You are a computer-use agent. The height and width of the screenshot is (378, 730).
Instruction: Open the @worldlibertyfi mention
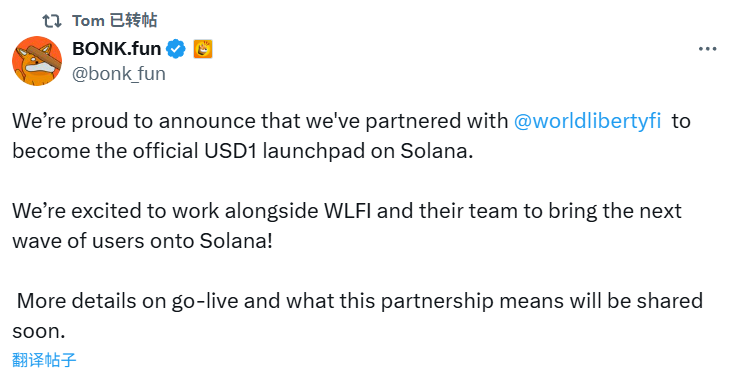[x=588, y=121]
